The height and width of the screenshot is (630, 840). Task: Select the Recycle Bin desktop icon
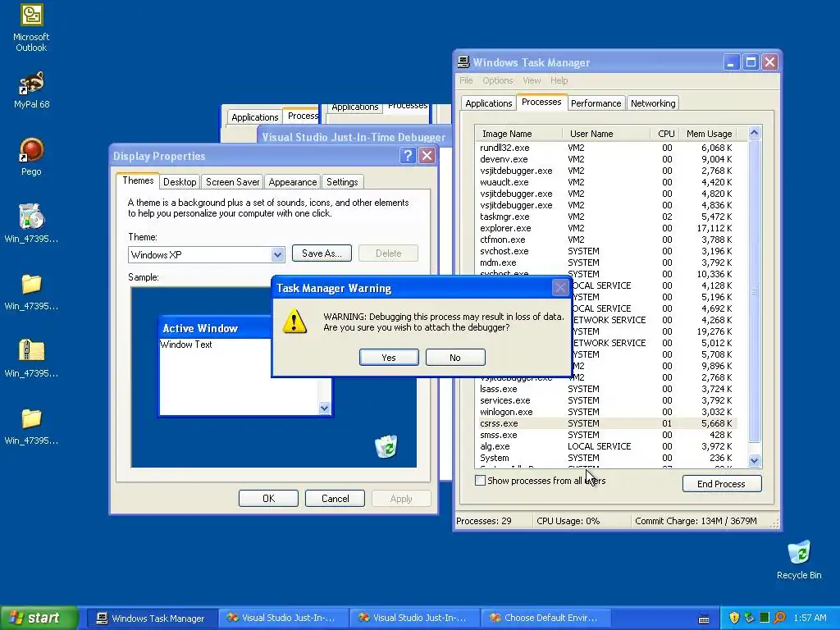tap(799, 560)
